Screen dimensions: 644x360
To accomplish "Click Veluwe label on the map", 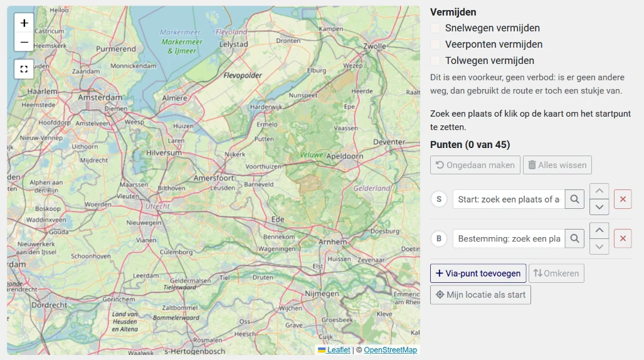I will [311, 155].
